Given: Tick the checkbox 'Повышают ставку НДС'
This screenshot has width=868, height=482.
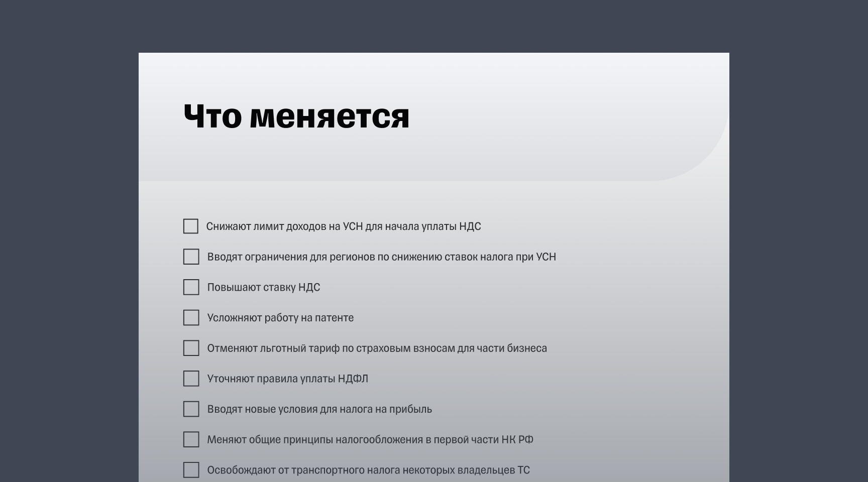Looking at the screenshot, I should [191, 288].
